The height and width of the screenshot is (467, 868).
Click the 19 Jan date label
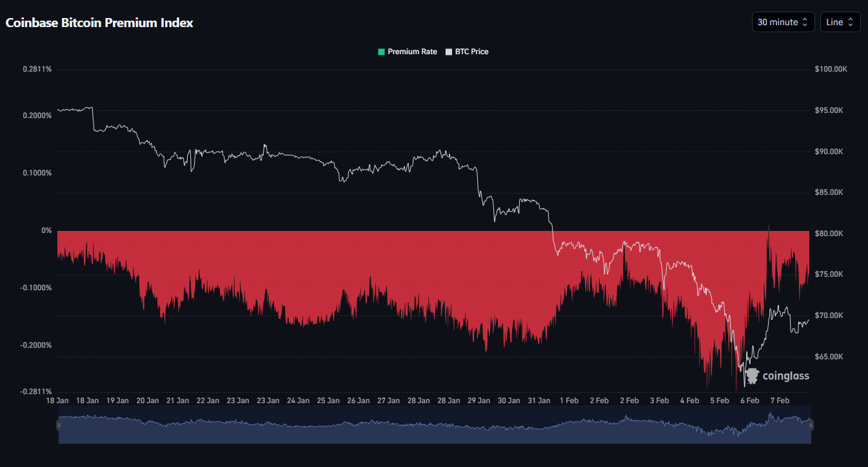[117, 401]
